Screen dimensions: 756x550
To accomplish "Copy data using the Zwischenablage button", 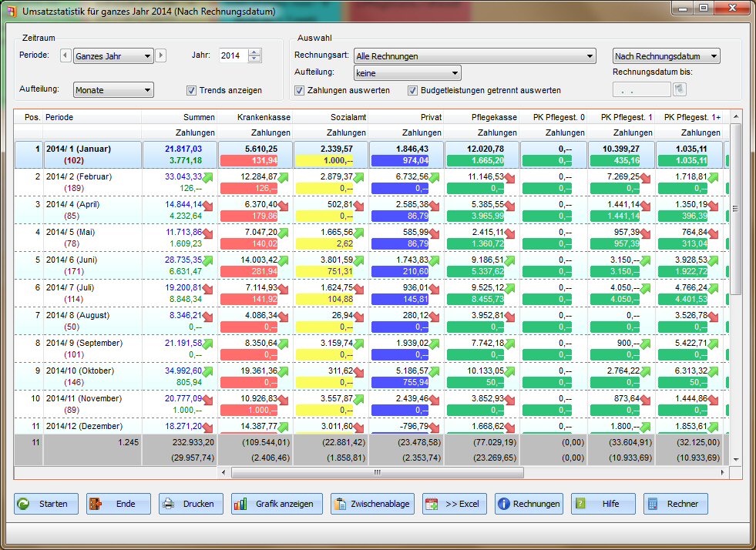I will click(373, 504).
